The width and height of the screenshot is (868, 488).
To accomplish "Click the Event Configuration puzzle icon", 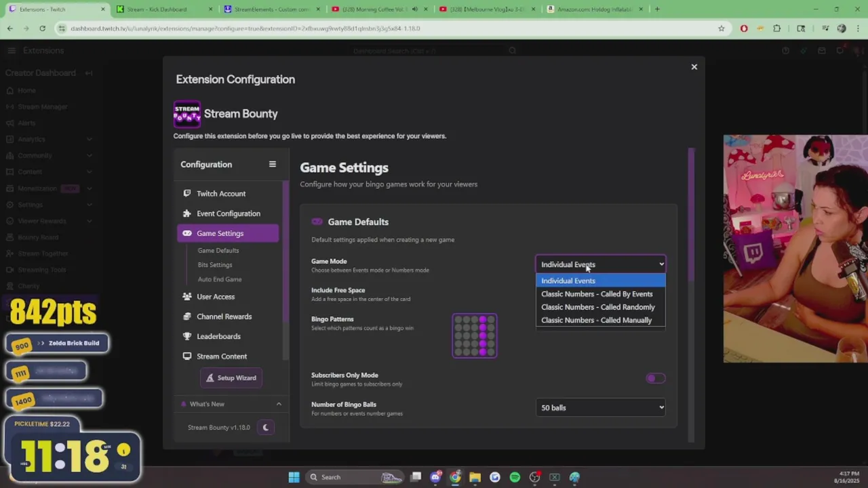I will pyautogui.click(x=187, y=213).
